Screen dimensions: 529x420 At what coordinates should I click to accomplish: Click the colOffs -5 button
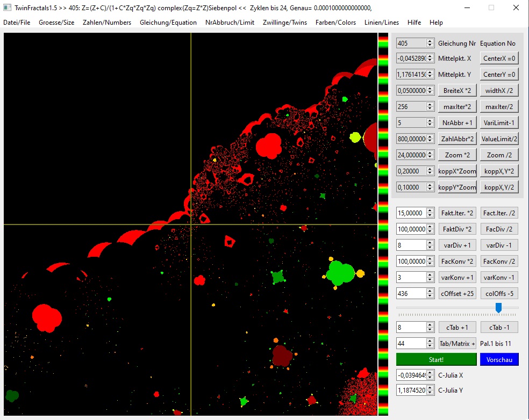click(499, 294)
